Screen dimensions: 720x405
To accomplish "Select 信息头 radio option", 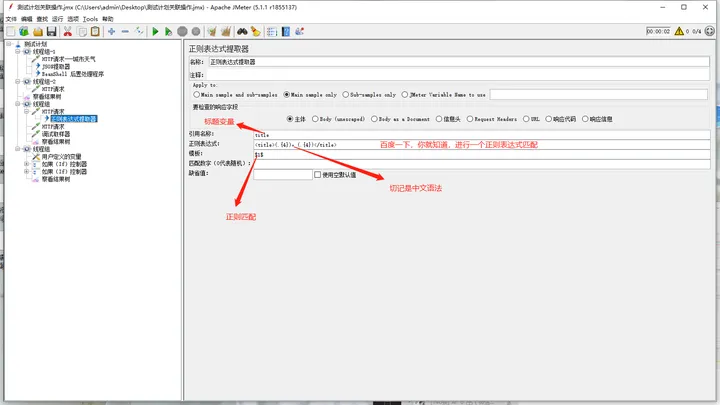I will 439,119.
